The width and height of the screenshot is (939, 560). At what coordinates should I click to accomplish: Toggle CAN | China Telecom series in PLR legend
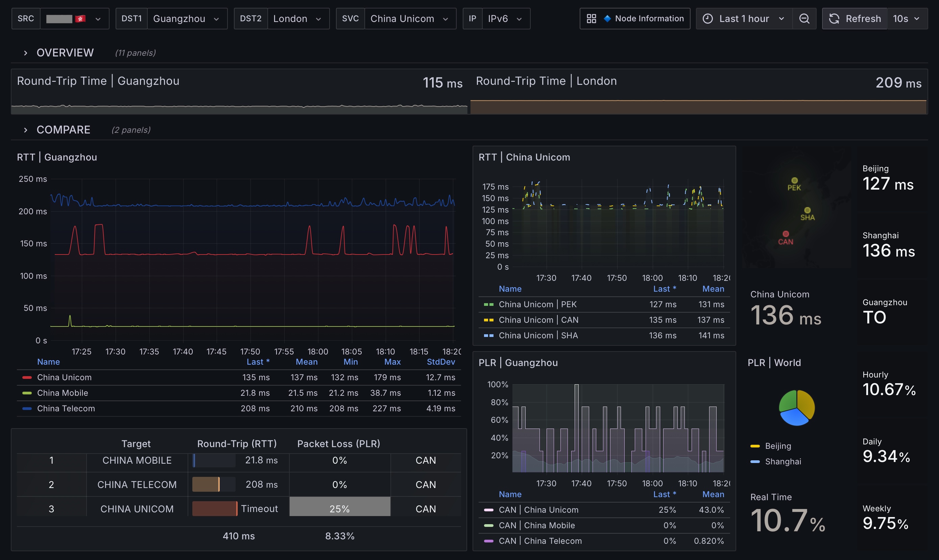540,541
